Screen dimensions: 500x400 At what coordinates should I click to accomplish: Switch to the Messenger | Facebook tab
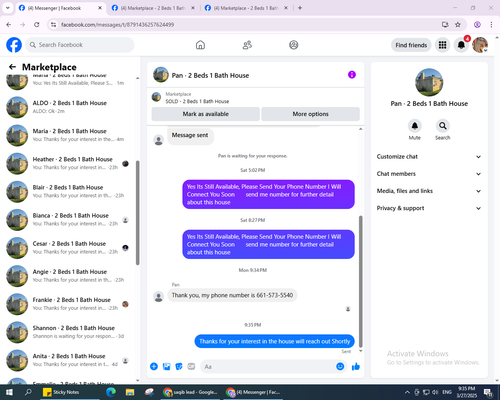[60, 8]
